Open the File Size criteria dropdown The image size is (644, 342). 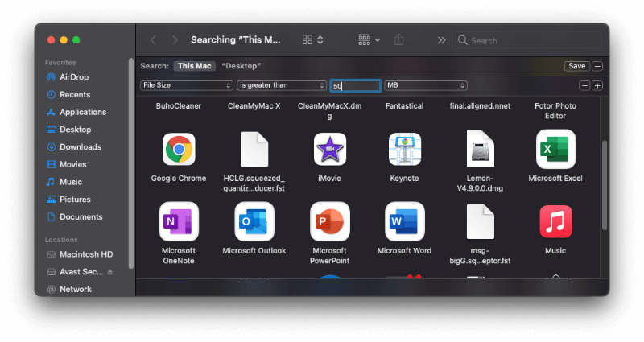click(187, 85)
